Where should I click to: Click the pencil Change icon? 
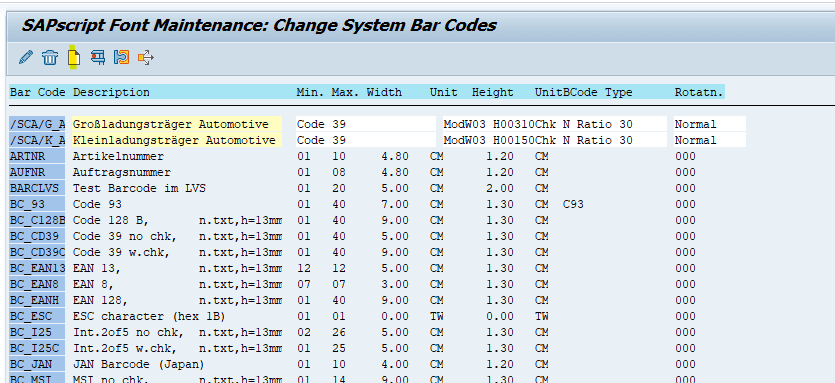(x=25, y=57)
